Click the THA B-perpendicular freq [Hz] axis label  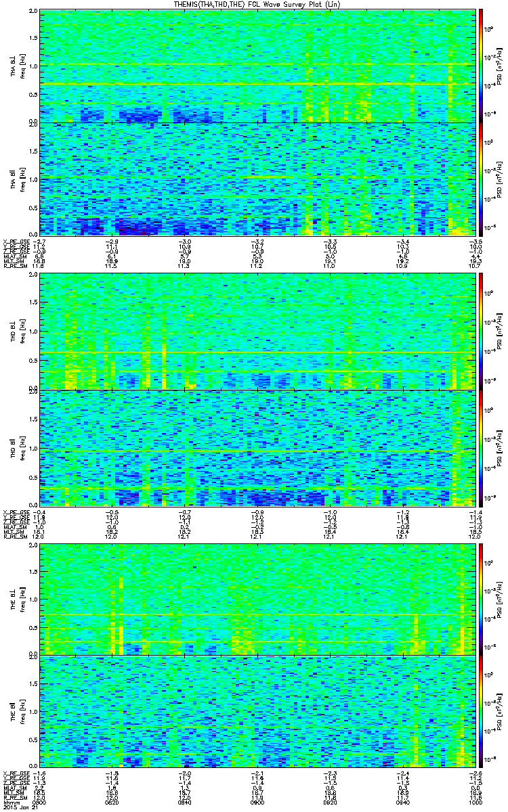point(21,66)
